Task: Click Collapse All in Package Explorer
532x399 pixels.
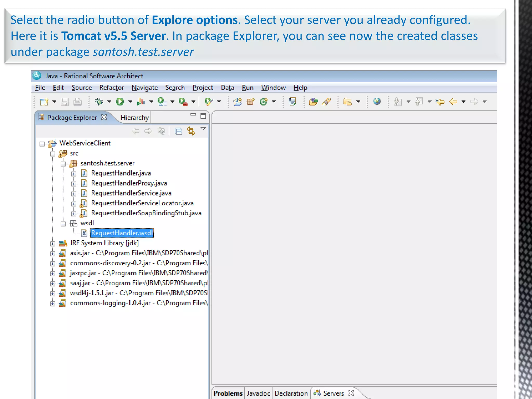Action: (x=178, y=131)
